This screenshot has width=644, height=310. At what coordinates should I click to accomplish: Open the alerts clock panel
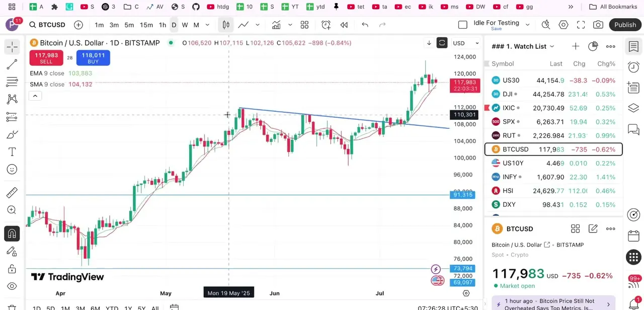click(633, 67)
